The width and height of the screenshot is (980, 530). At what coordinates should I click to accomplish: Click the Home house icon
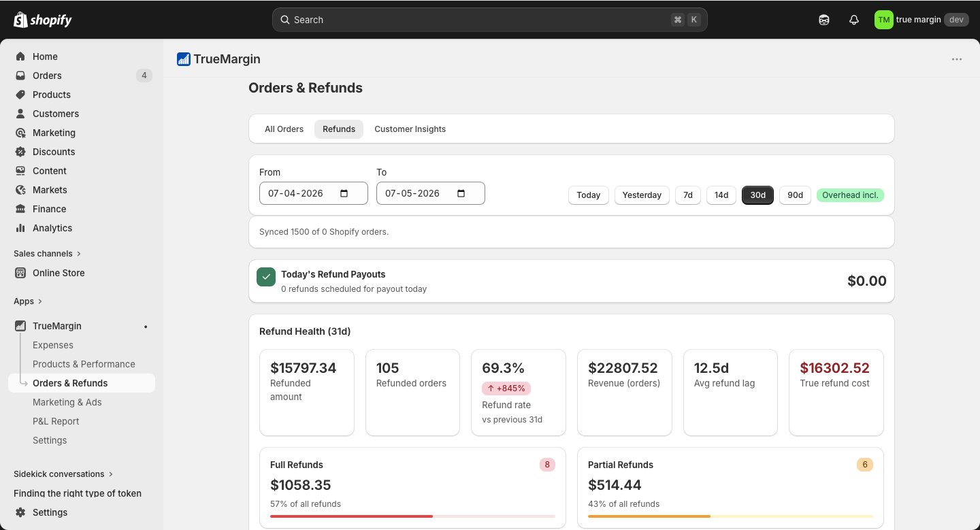pyautogui.click(x=20, y=56)
